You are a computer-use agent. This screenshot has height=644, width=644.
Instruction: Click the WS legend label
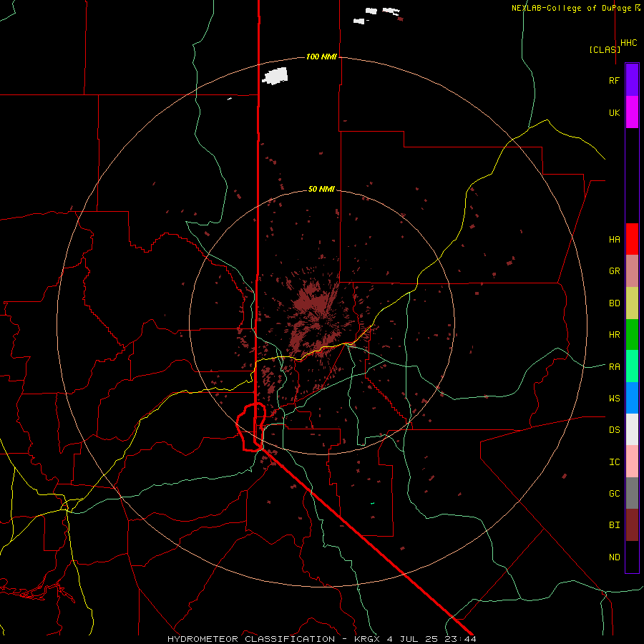coord(614,398)
